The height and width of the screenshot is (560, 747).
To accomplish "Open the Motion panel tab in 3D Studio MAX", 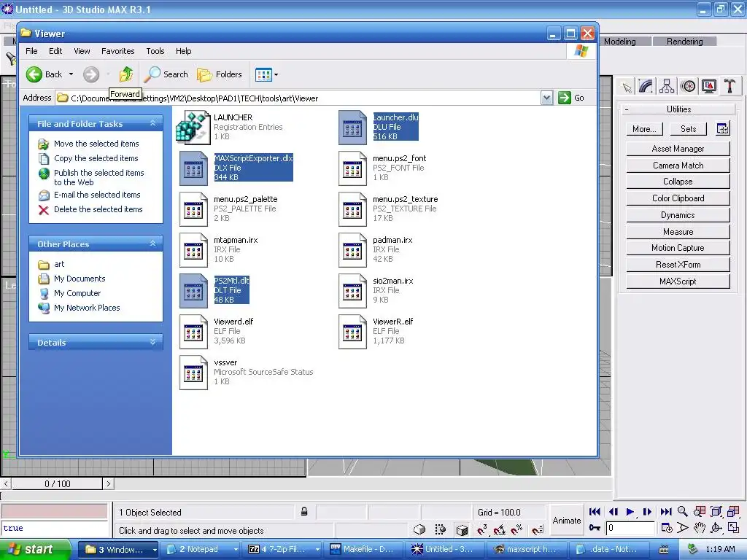I will (x=688, y=86).
